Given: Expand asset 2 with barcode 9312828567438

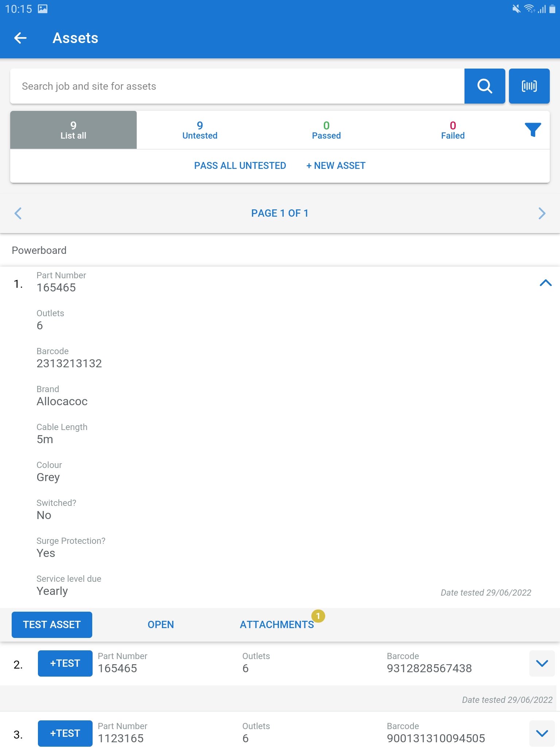Looking at the screenshot, I should tap(542, 663).
